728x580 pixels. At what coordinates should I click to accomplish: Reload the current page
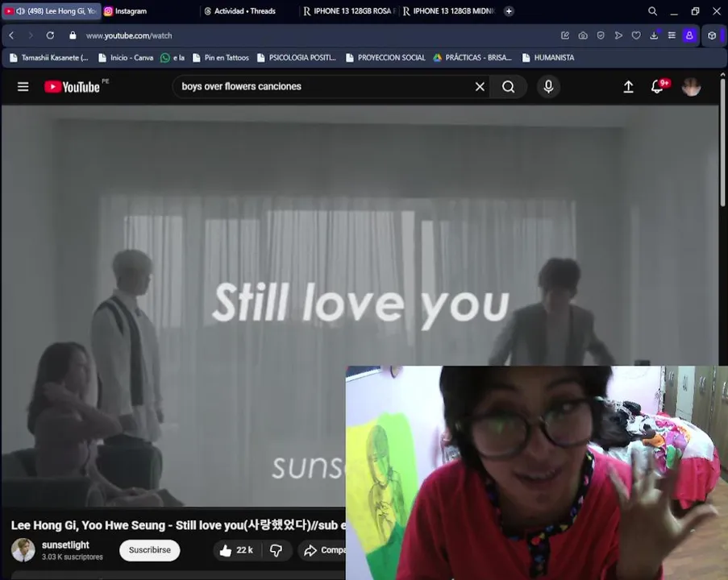(x=50, y=35)
